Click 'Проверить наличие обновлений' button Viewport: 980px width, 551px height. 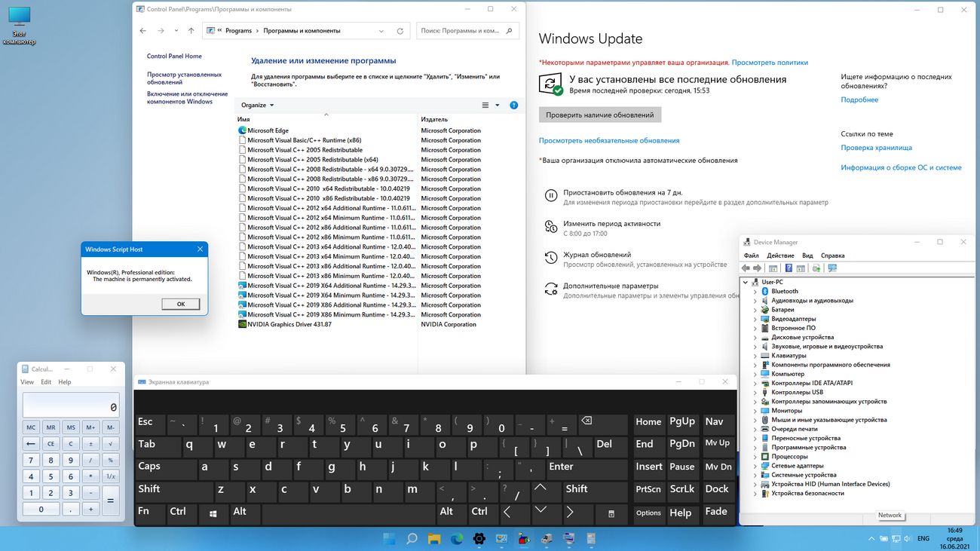point(600,115)
